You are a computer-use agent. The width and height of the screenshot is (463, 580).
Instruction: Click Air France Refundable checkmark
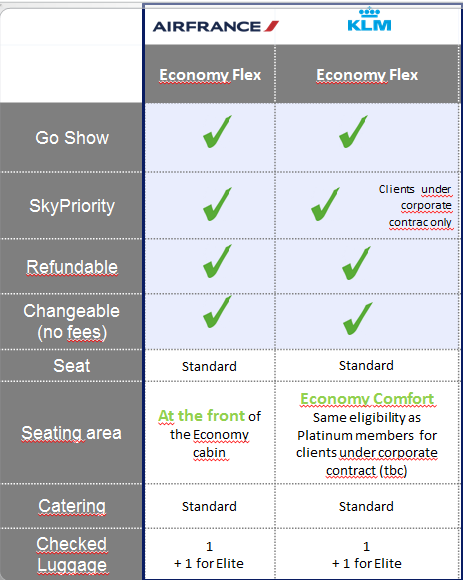(217, 262)
